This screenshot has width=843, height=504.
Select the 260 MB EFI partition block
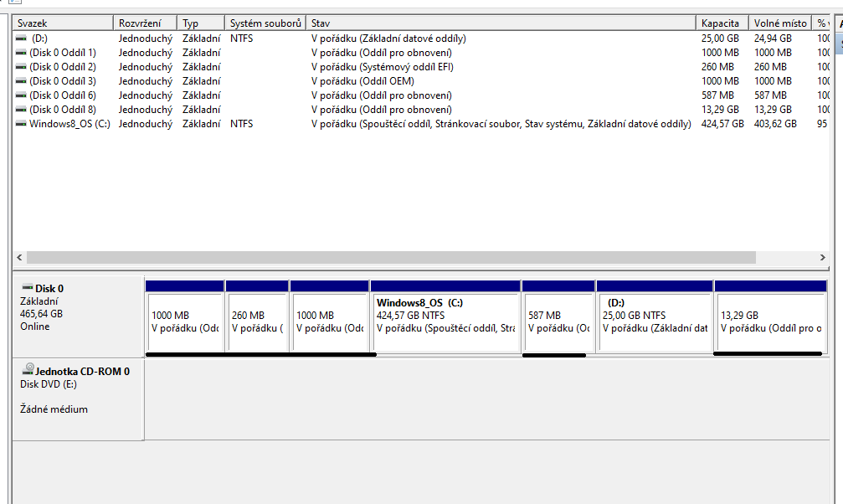257,322
